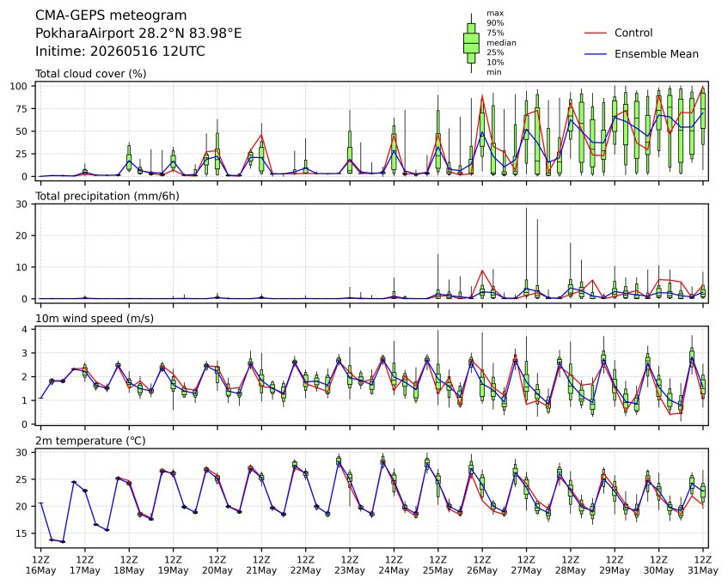Click the 12Z 27May axis tick label

(527, 565)
